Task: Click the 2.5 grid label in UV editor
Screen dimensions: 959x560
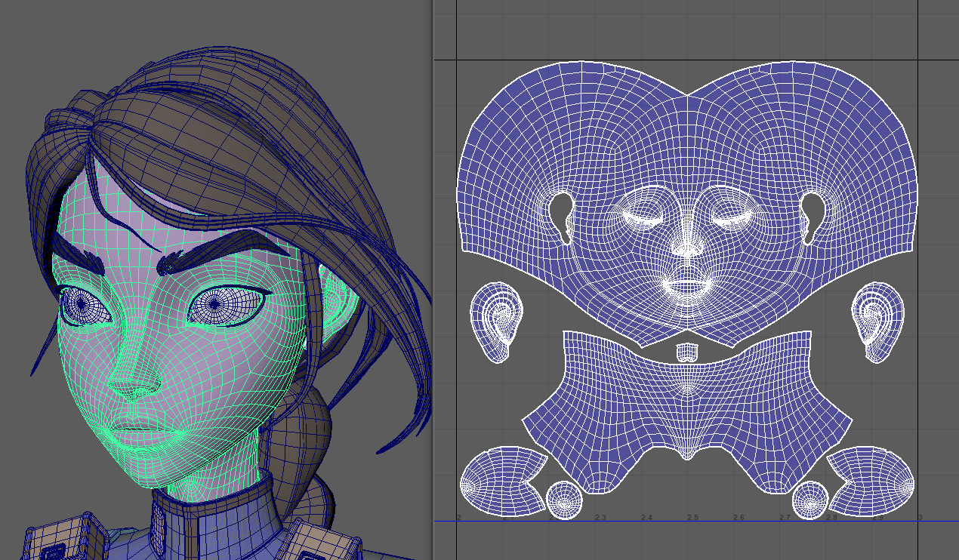Action: (692, 517)
